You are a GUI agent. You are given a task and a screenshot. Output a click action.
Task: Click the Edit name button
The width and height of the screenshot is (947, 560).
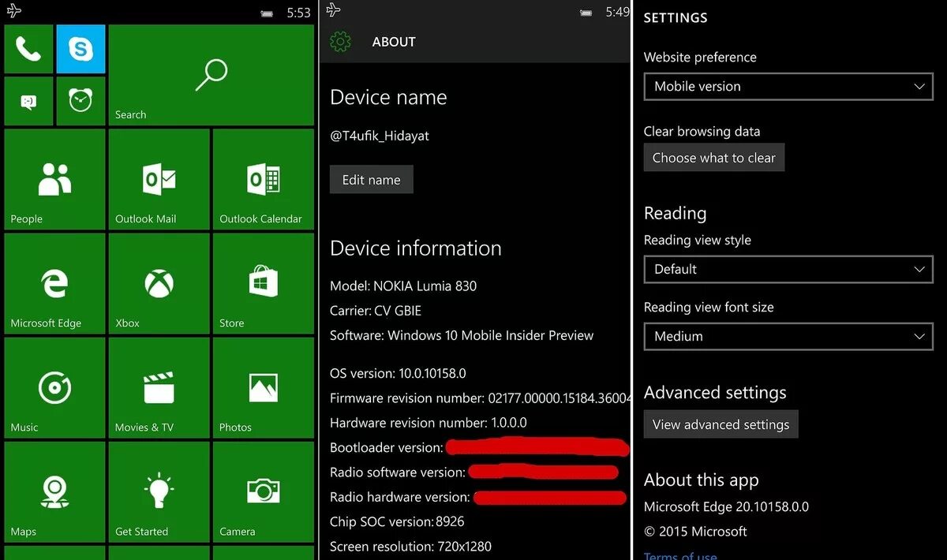click(372, 180)
